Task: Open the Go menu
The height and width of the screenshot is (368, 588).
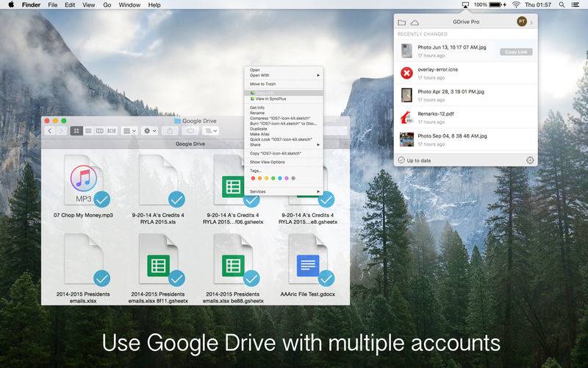Action: tap(107, 5)
